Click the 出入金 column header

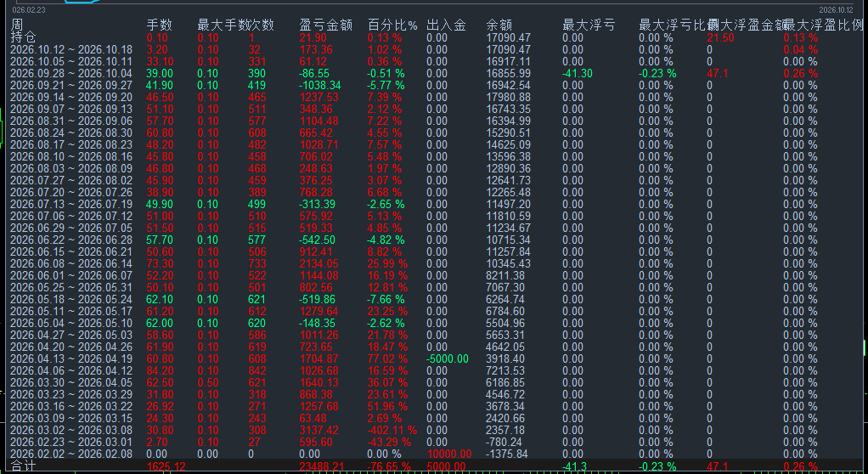pyautogui.click(x=446, y=25)
